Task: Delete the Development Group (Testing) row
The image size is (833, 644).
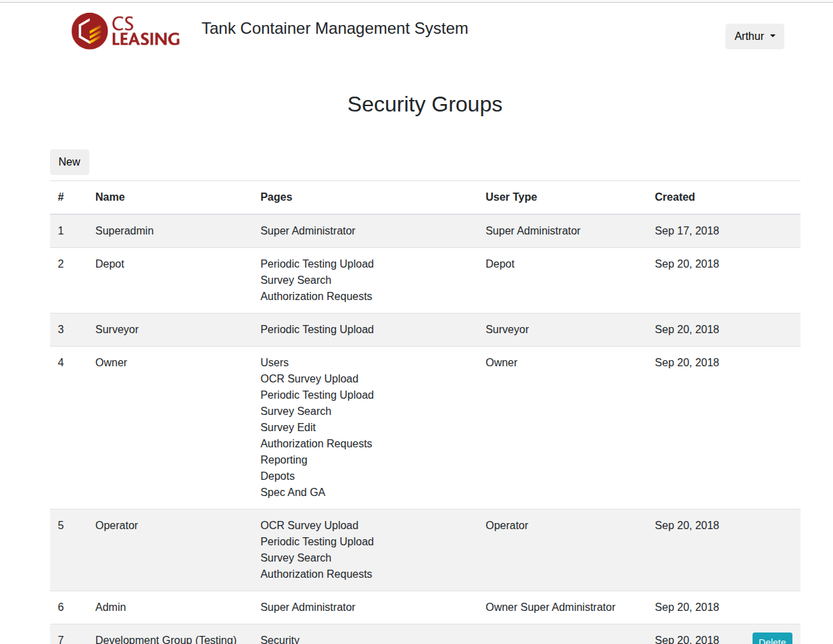Action: 771,639
